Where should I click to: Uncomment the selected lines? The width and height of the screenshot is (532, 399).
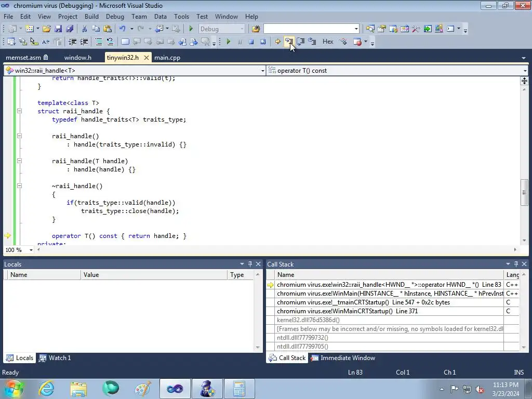(110, 42)
